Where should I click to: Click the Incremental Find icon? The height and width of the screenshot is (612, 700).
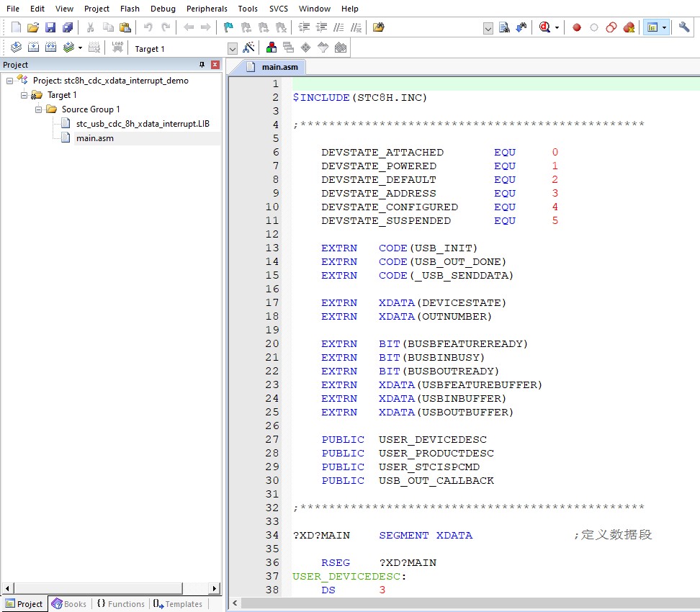coord(521,27)
